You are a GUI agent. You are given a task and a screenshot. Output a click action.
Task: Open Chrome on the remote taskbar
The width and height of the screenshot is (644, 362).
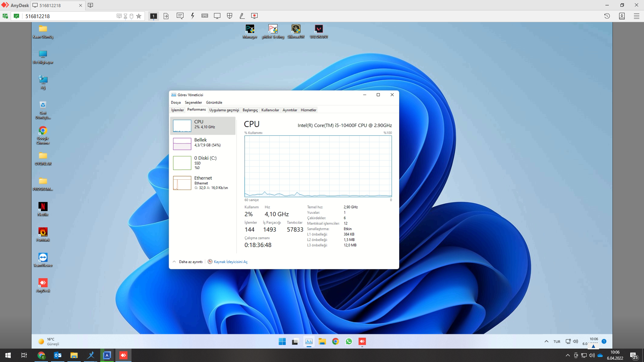tap(335, 342)
